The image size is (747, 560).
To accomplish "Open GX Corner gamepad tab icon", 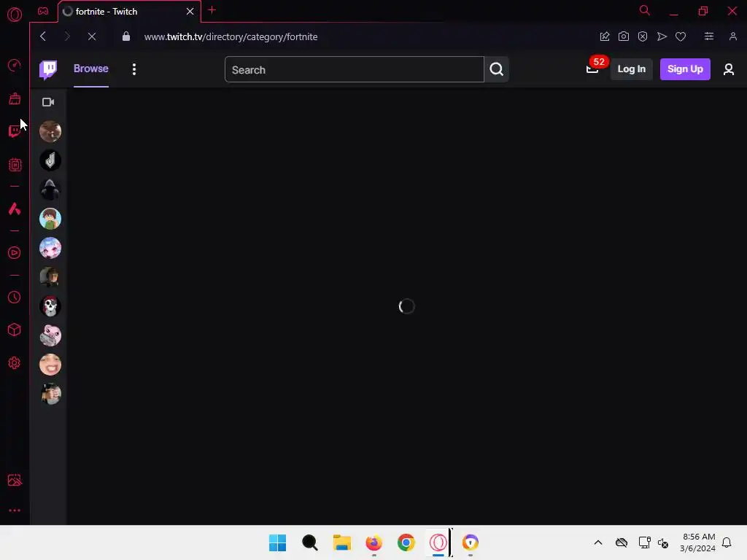I will coord(43,11).
